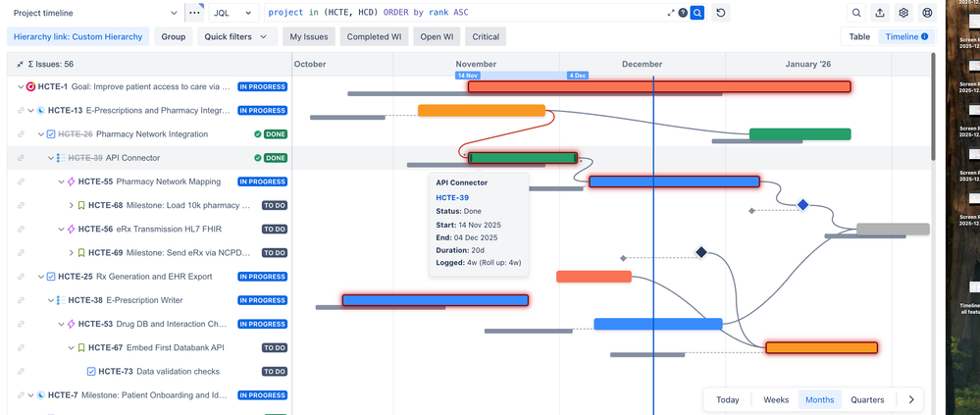This screenshot has width=980, height=415.
Task: Click the link icon on HCTE-53 row
Action: [21, 325]
